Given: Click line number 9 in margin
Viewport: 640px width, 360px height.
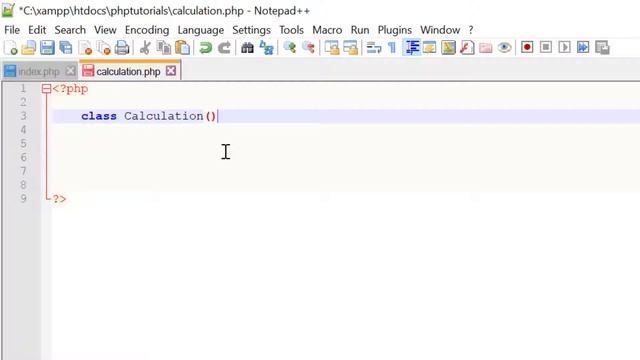Looking at the screenshot, I should (x=23, y=198).
